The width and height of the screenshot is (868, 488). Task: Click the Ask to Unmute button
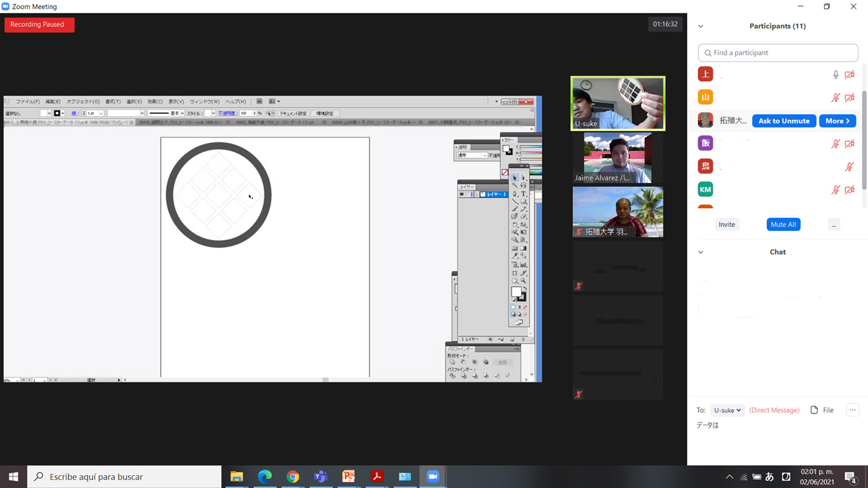pos(784,121)
